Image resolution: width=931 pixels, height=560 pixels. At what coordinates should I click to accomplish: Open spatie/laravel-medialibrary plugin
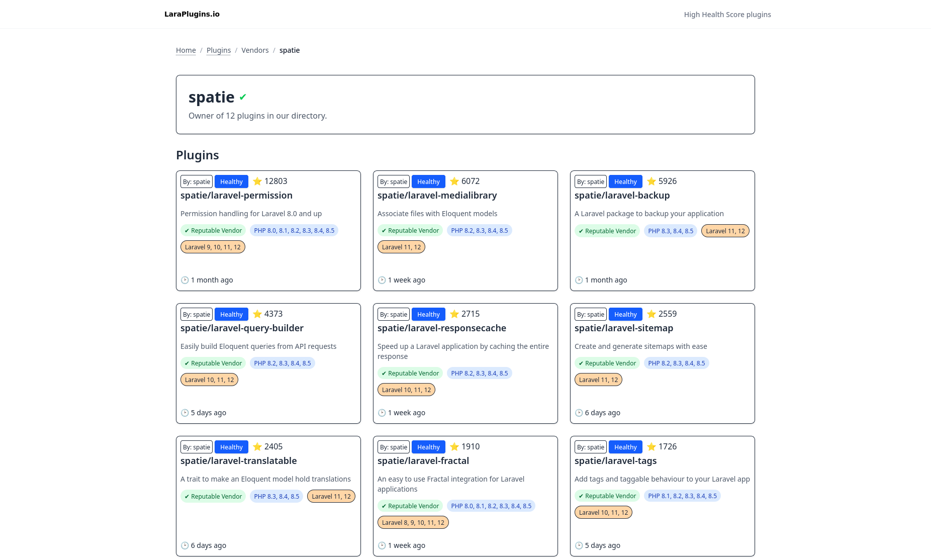point(437,196)
